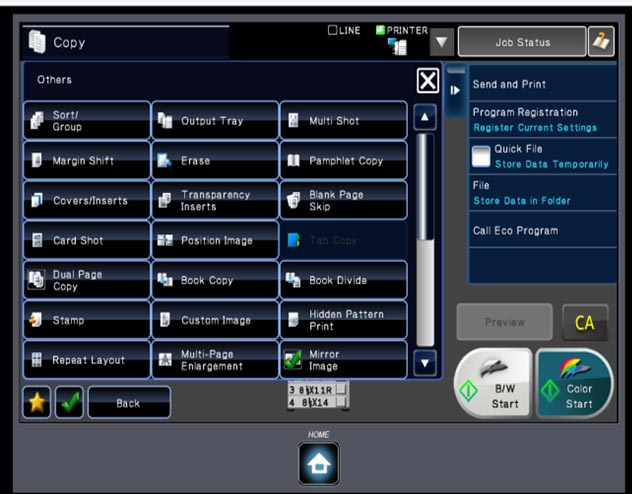Open Multi-Page Enlargement option
The image size is (632, 494).
215,360
